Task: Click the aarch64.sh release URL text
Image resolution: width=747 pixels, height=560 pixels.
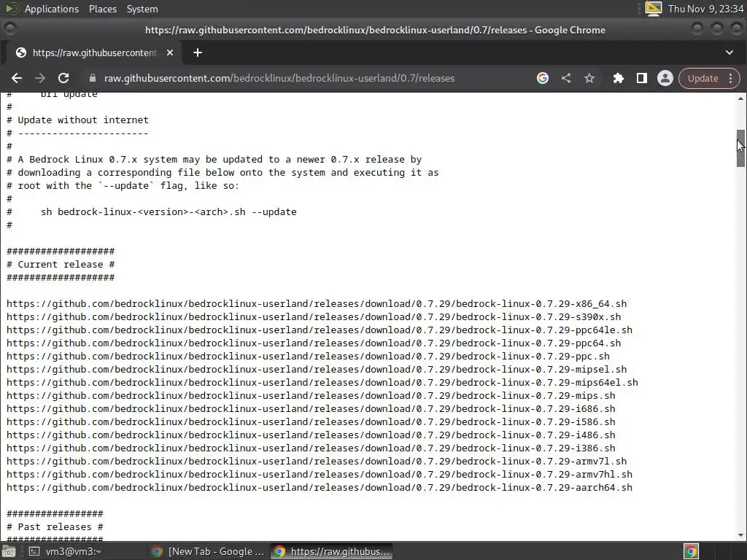Action: point(320,488)
